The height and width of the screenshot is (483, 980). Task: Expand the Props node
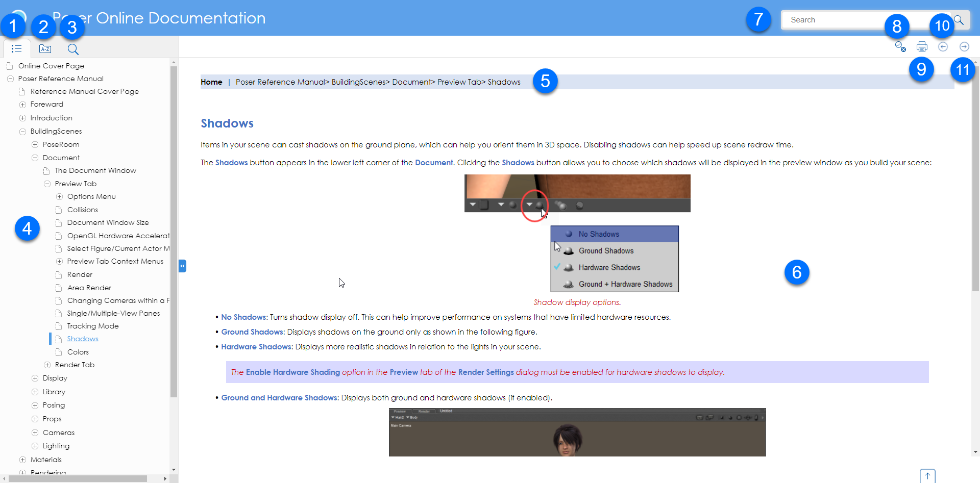coord(35,419)
